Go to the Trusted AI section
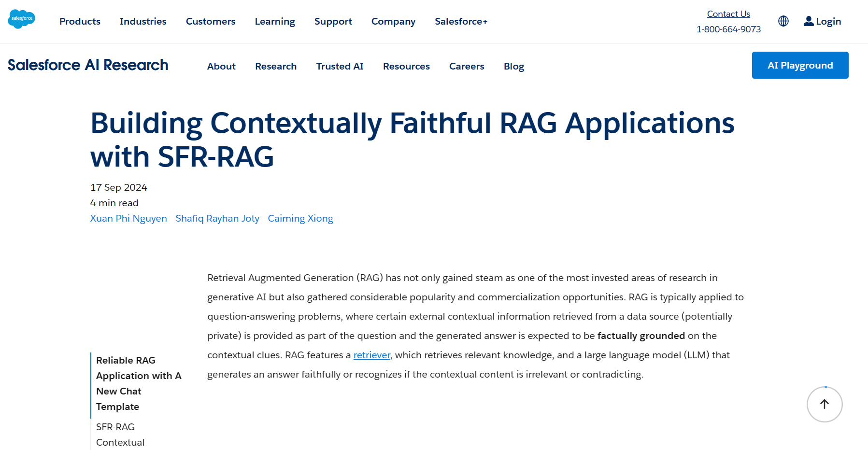868x450 pixels. (340, 66)
